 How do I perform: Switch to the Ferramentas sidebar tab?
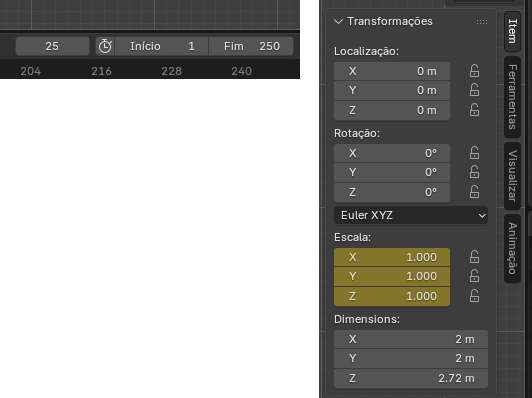(512, 97)
